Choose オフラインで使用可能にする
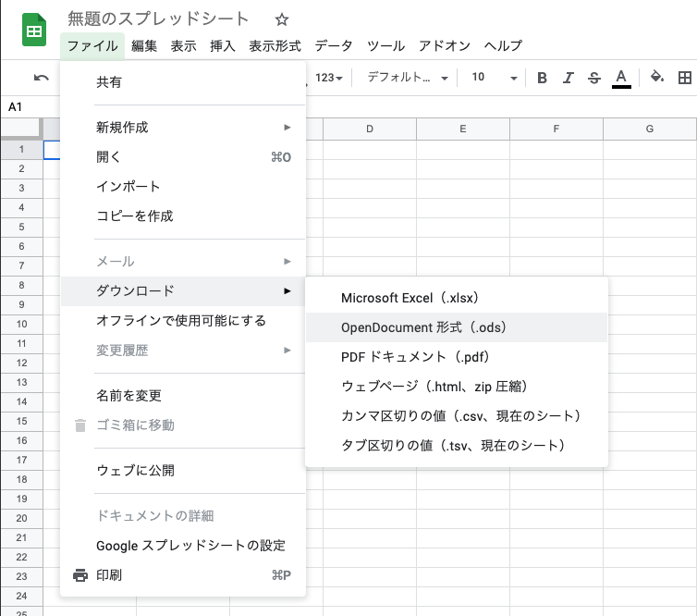The height and width of the screenshot is (616, 697). click(183, 321)
